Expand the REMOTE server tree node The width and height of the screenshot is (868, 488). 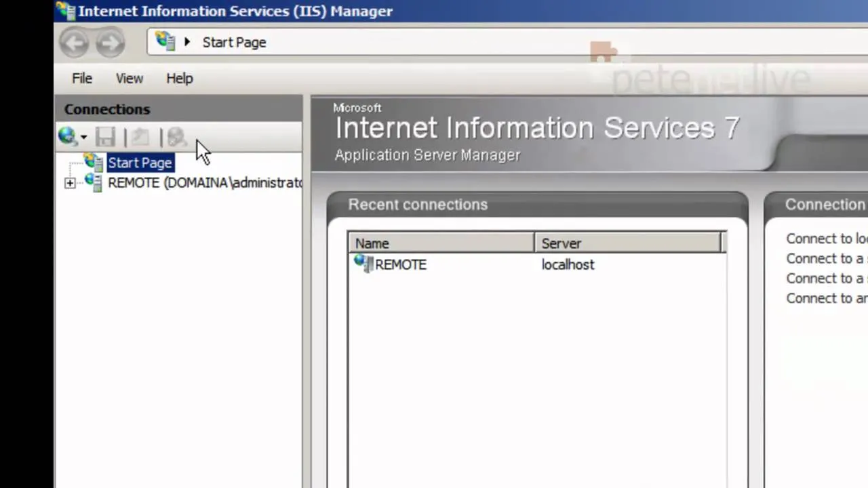pos(70,183)
